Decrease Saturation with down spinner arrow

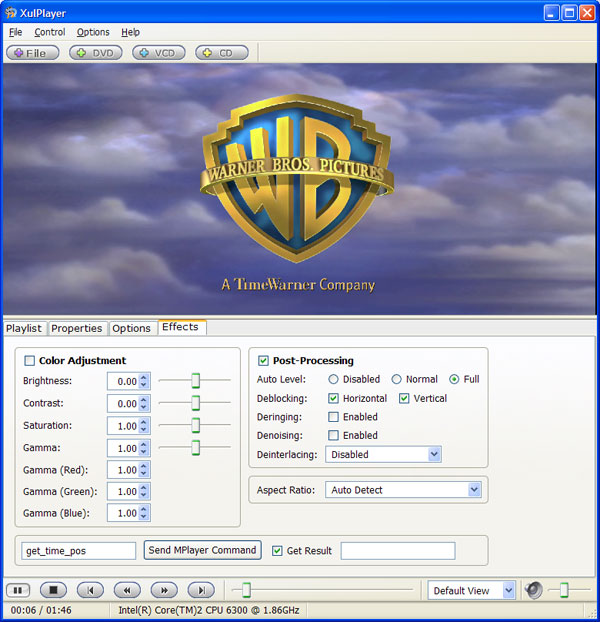click(144, 430)
